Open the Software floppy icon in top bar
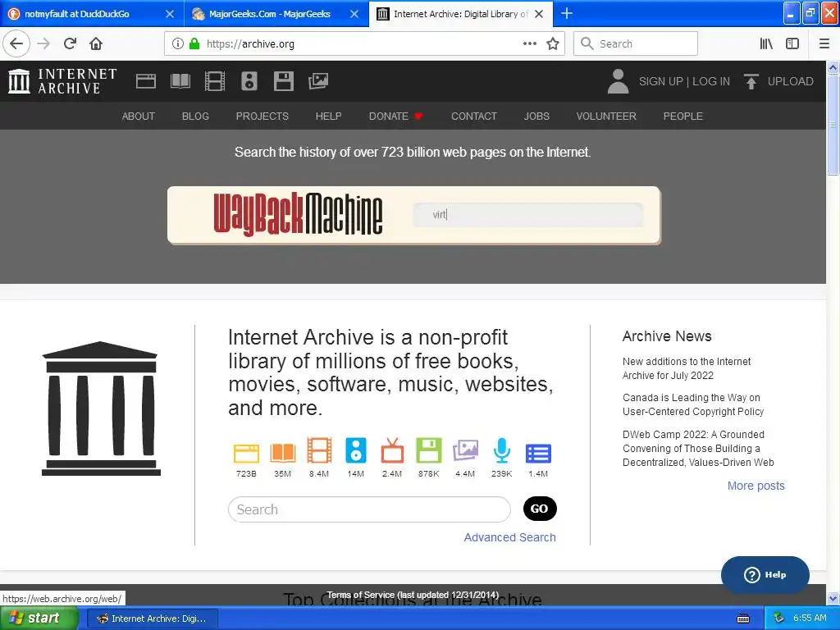 [x=283, y=81]
